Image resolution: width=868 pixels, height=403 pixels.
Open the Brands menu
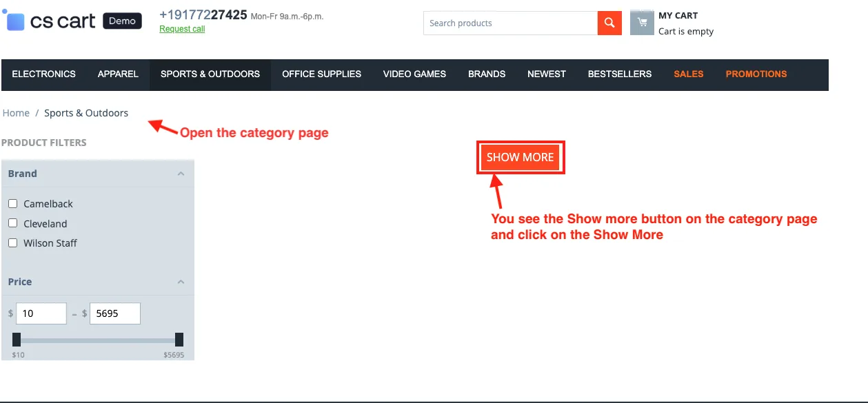coord(487,74)
